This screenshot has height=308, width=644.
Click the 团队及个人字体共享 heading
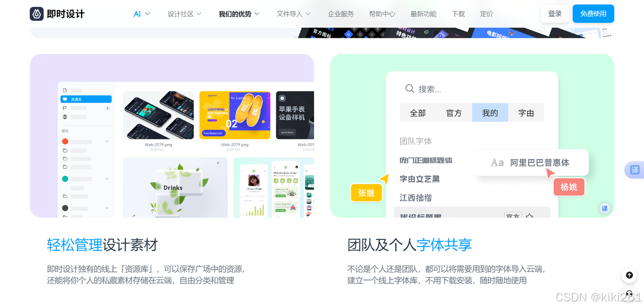[x=410, y=245]
